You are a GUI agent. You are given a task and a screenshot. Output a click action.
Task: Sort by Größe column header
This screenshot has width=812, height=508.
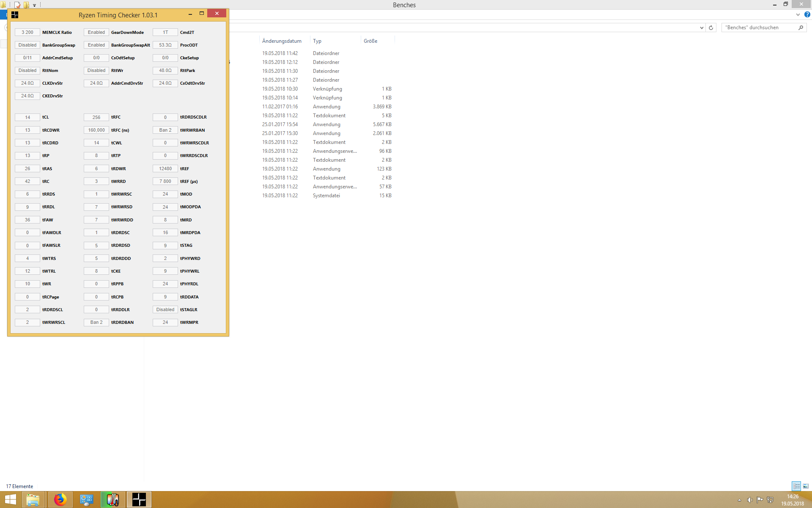370,41
